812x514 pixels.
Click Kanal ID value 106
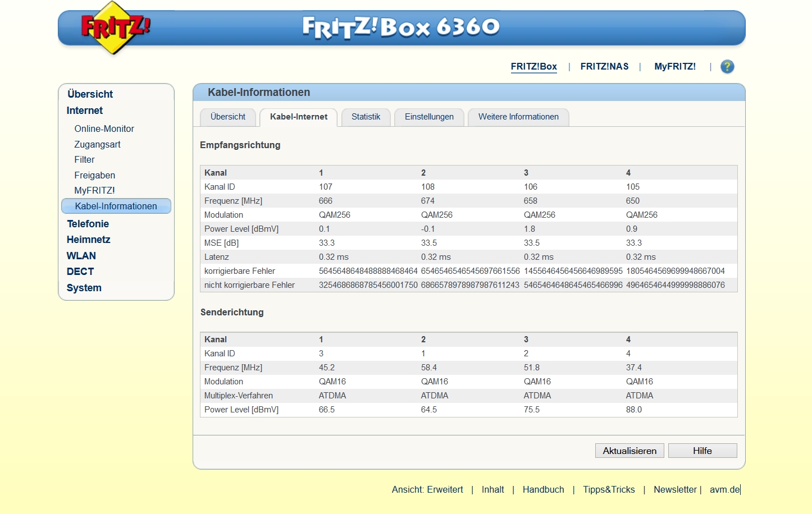(x=531, y=187)
